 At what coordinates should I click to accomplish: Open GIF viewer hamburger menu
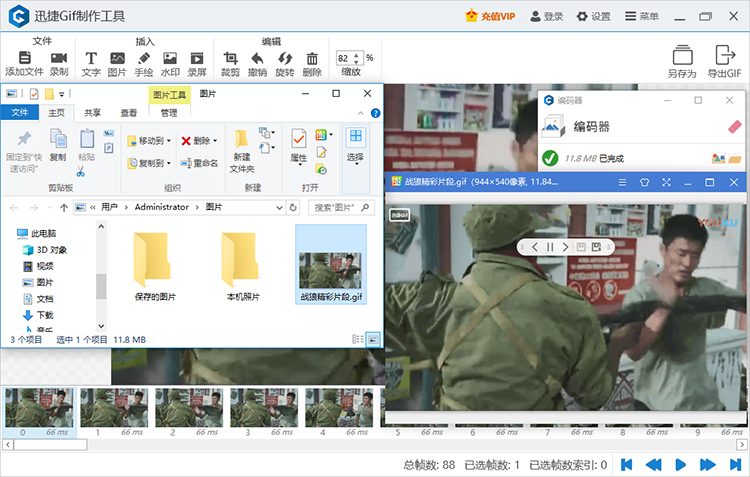(622, 182)
